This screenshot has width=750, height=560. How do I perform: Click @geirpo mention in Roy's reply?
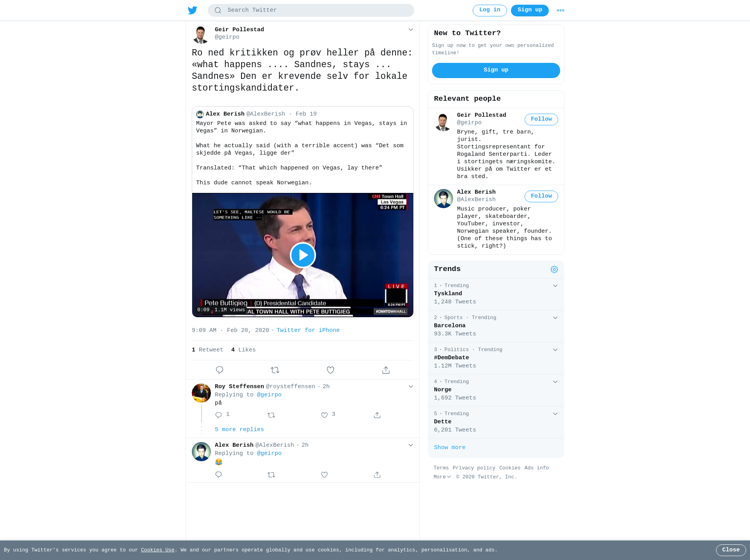[x=269, y=395]
